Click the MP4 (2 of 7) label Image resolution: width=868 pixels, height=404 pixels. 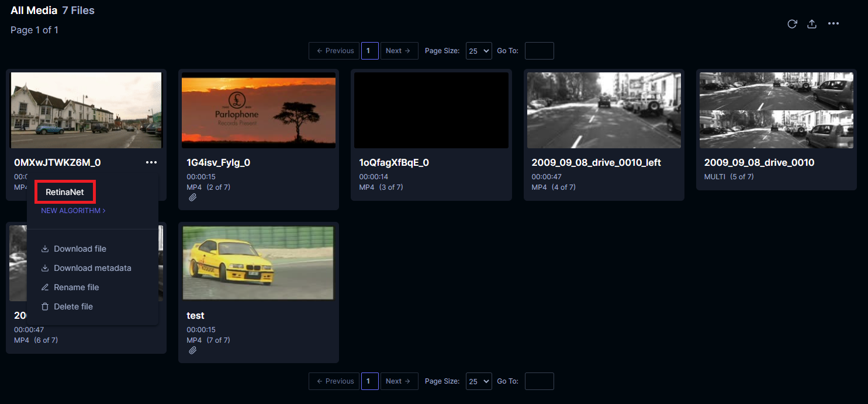click(x=209, y=187)
